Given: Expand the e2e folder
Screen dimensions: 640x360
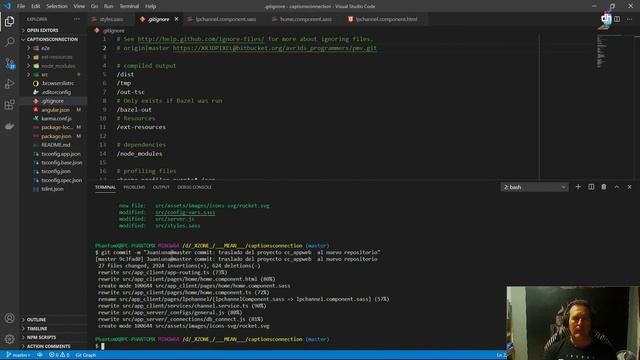Looking at the screenshot, I should pos(45,48).
